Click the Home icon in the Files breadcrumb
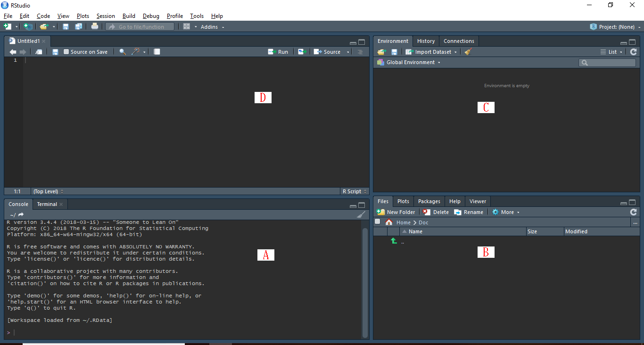This screenshot has width=644, height=345. pos(389,222)
